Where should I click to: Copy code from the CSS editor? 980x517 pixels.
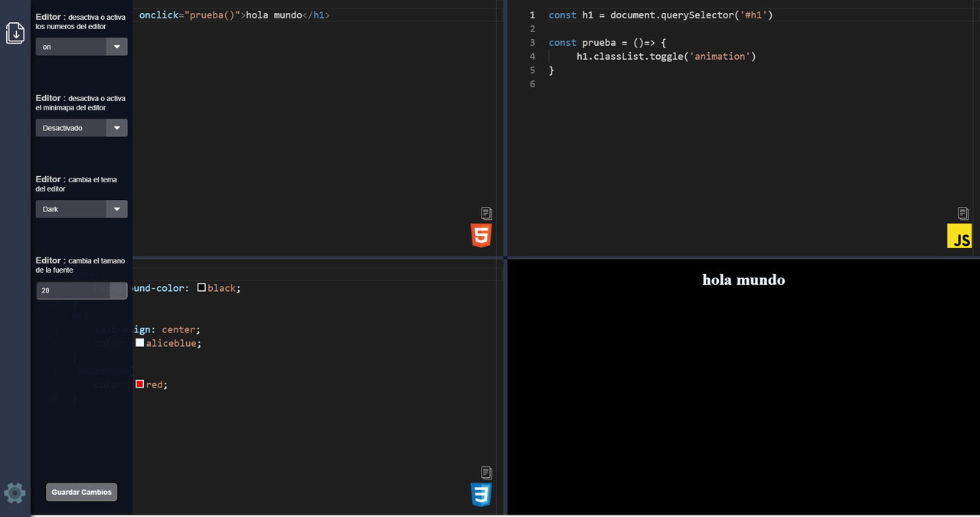(x=486, y=473)
